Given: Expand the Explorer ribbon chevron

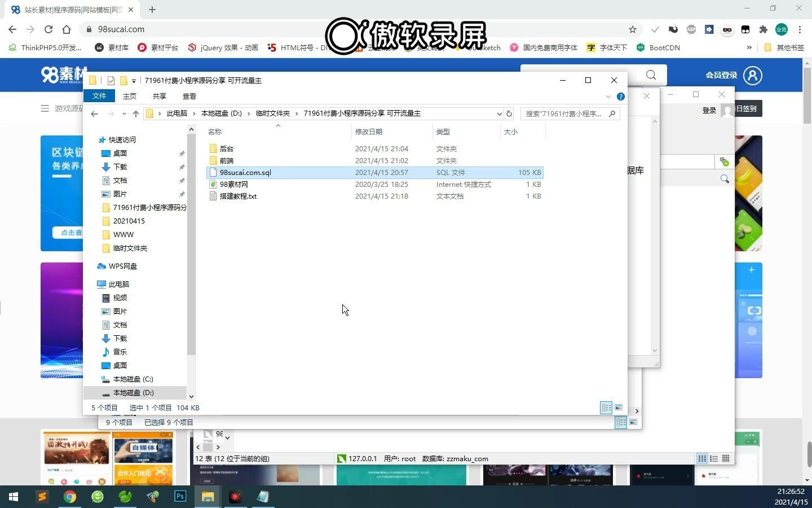Looking at the screenshot, I should pos(608,97).
